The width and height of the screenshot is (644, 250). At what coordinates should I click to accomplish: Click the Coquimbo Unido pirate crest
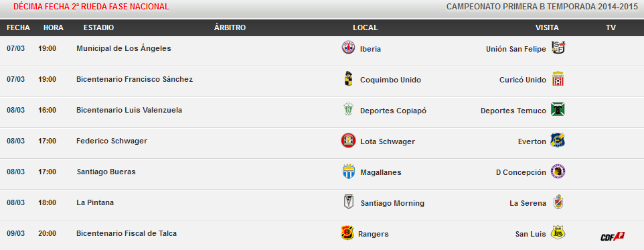(x=348, y=79)
